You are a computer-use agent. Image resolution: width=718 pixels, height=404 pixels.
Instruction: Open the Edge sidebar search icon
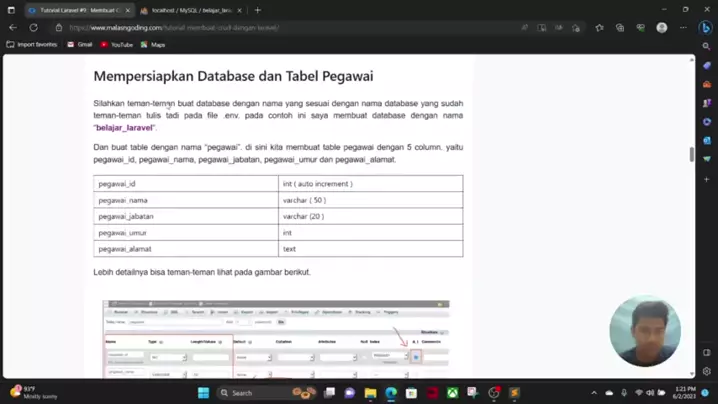click(707, 46)
